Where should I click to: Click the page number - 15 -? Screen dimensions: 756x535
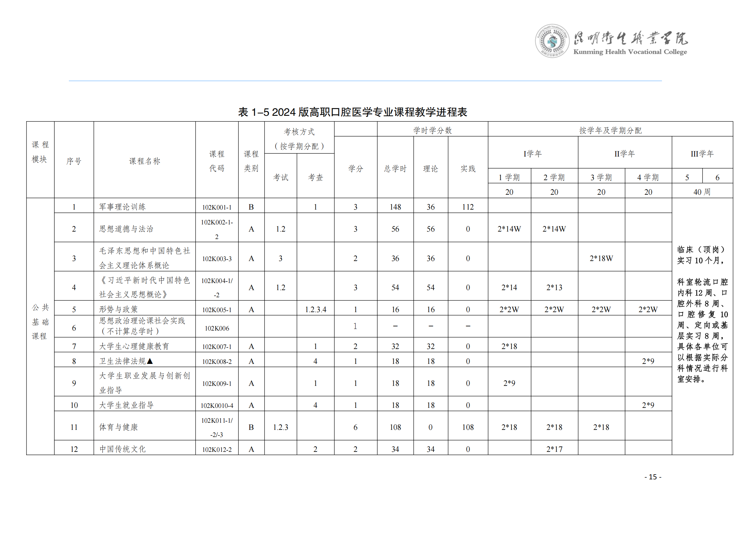point(653,477)
